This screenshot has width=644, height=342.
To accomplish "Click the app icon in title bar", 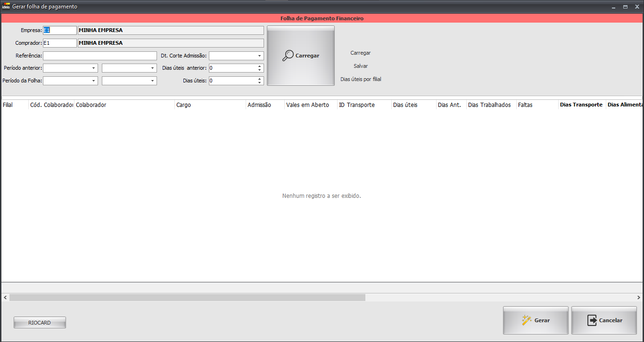I will (6, 7).
